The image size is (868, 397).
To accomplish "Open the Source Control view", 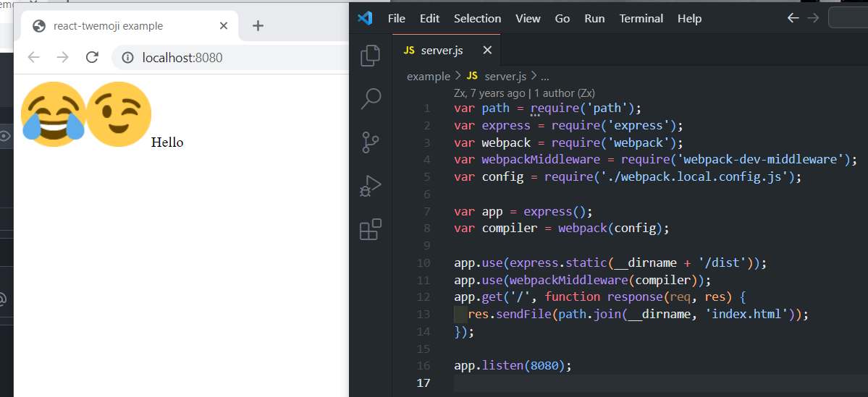I will [371, 142].
